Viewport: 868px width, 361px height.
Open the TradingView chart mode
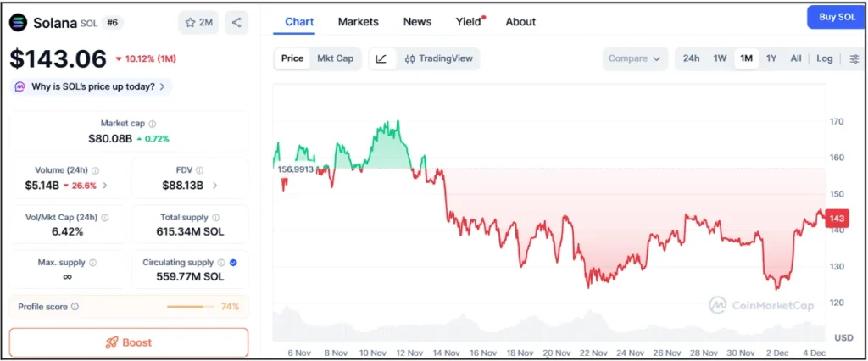(437, 58)
